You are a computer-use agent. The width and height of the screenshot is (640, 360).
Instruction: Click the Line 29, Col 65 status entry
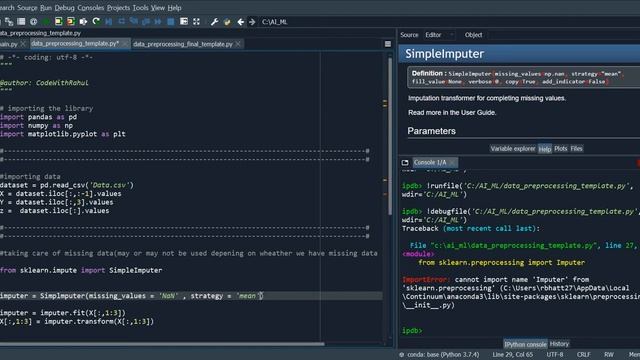(512, 355)
